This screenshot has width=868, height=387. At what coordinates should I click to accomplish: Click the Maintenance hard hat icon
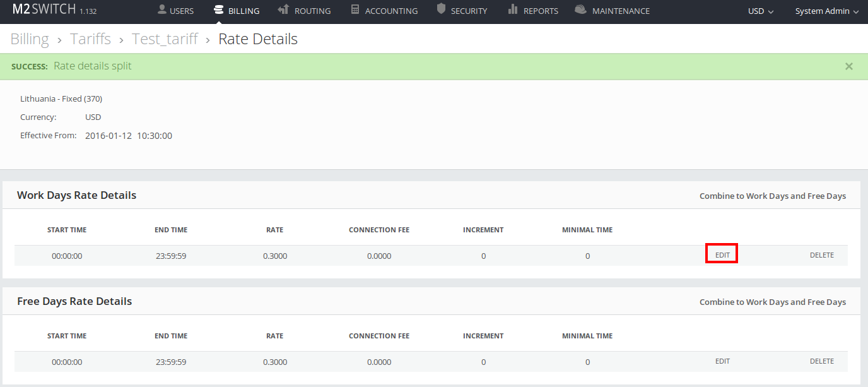click(580, 10)
